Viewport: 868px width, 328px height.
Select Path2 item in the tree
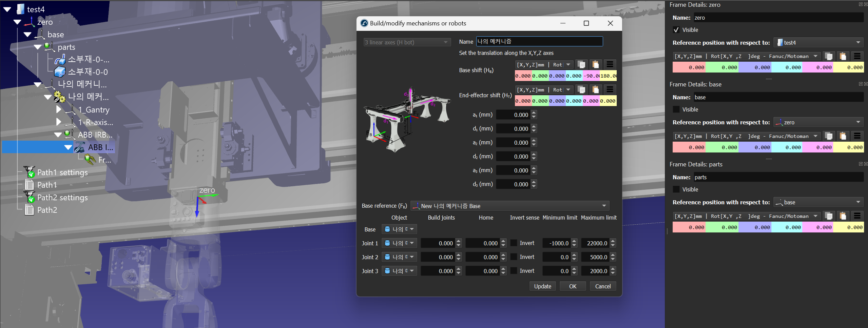[x=47, y=210]
